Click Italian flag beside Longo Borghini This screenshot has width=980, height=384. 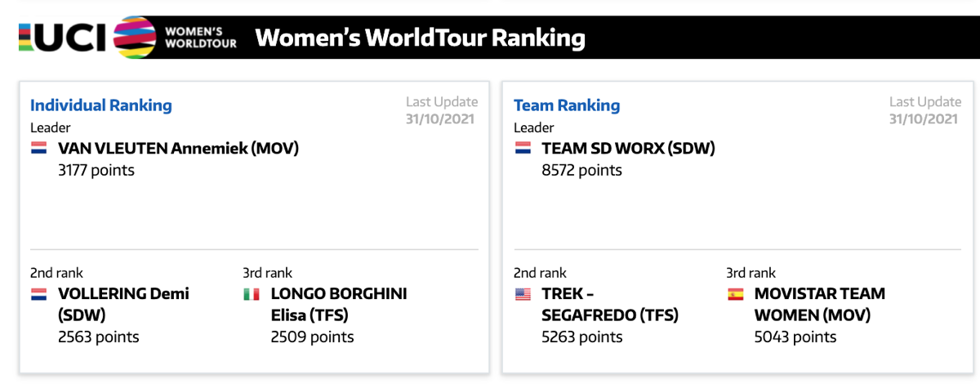[x=252, y=294]
